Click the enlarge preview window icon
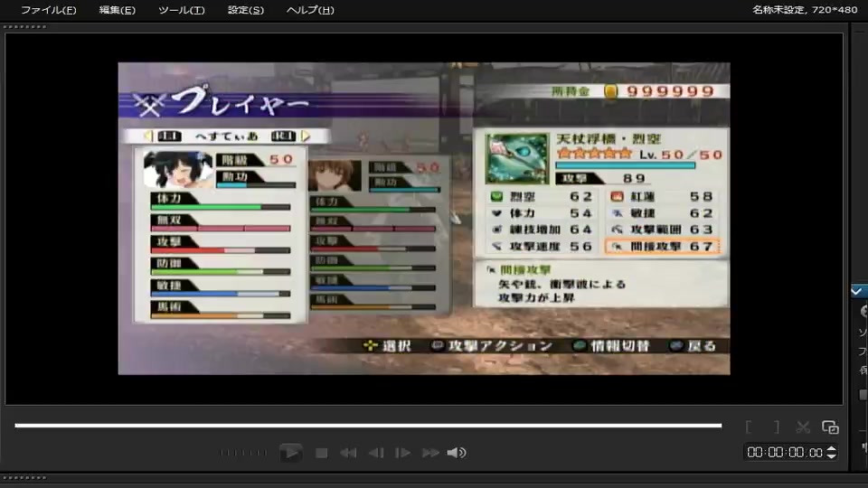This screenshot has width=868, height=488. click(830, 427)
